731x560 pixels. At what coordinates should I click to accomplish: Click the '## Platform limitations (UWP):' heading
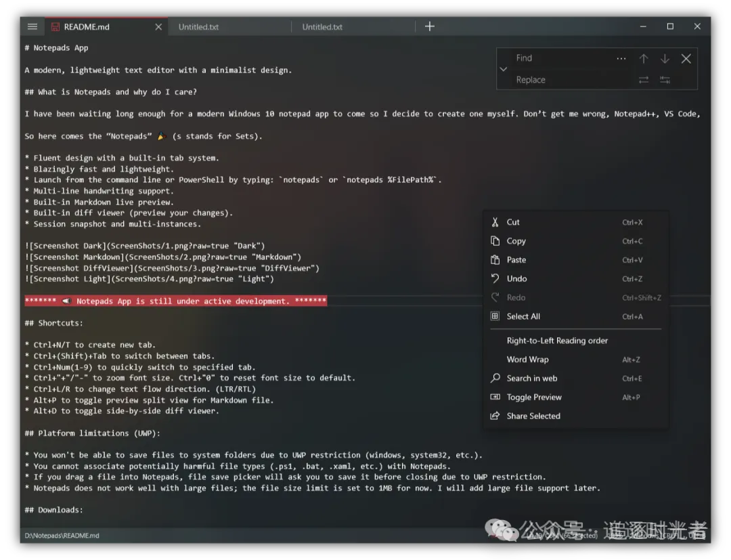point(92,433)
